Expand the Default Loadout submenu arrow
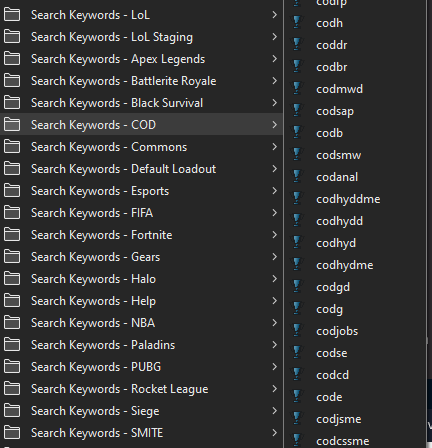This screenshot has width=432, height=448. tap(274, 169)
